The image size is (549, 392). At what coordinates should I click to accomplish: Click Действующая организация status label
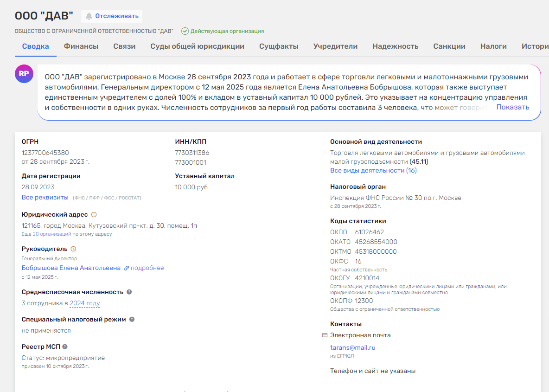(227, 31)
